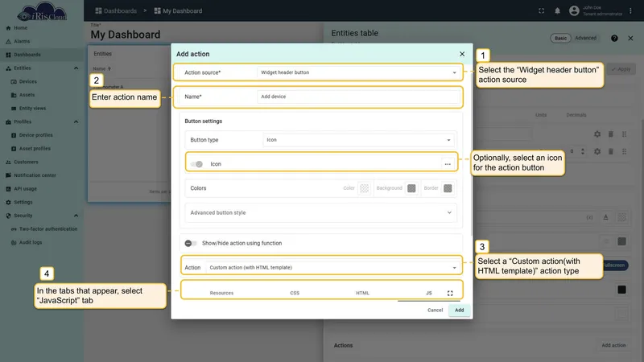Image resolution: width=644 pixels, height=362 pixels.
Task: Pick the button Color swatch
Action: click(365, 188)
